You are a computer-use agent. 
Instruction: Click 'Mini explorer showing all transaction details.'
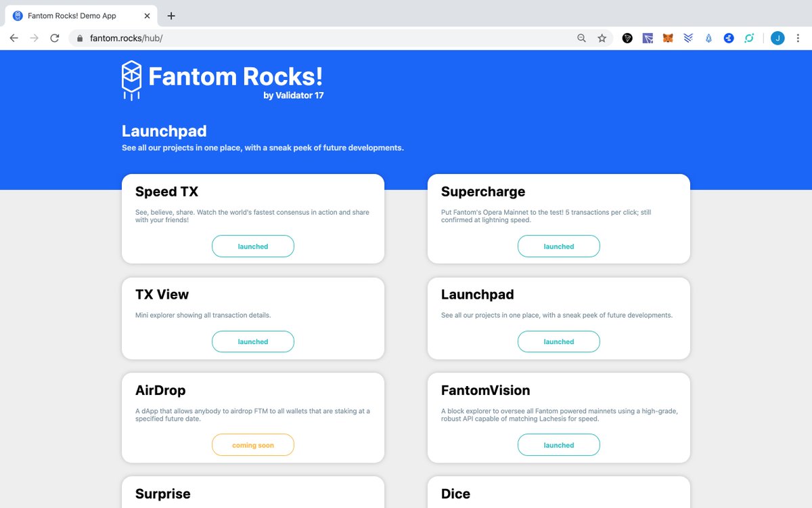tap(203, 315)
